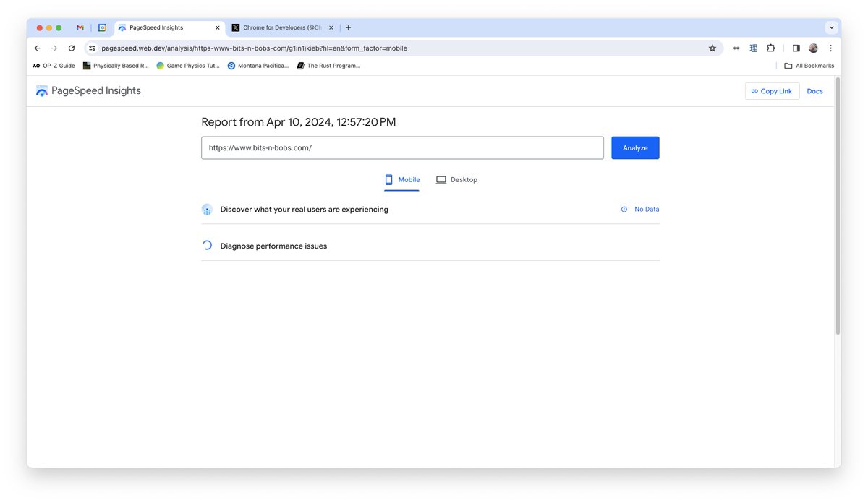Open the profile avatar menu
This screenshot has height=503, width=868.
point(813,48)
